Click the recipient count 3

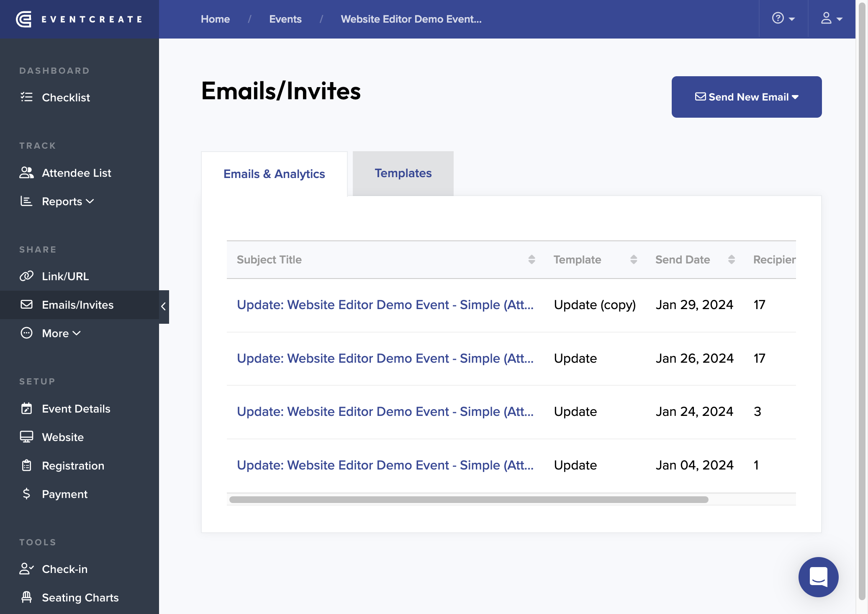click(758, 412)
